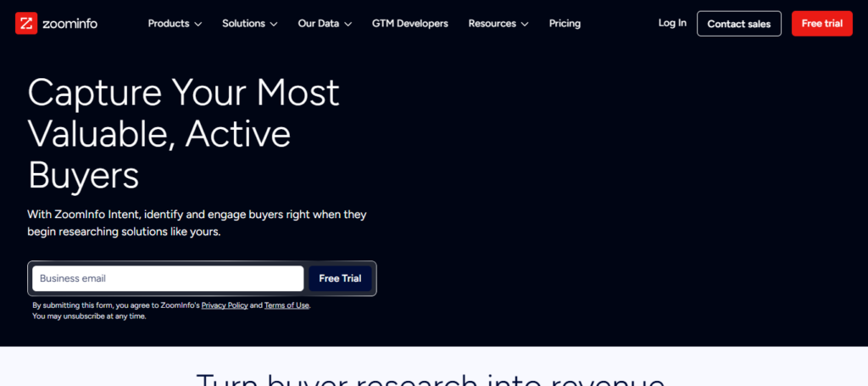Click the Contact sales button

click(739, 24)
